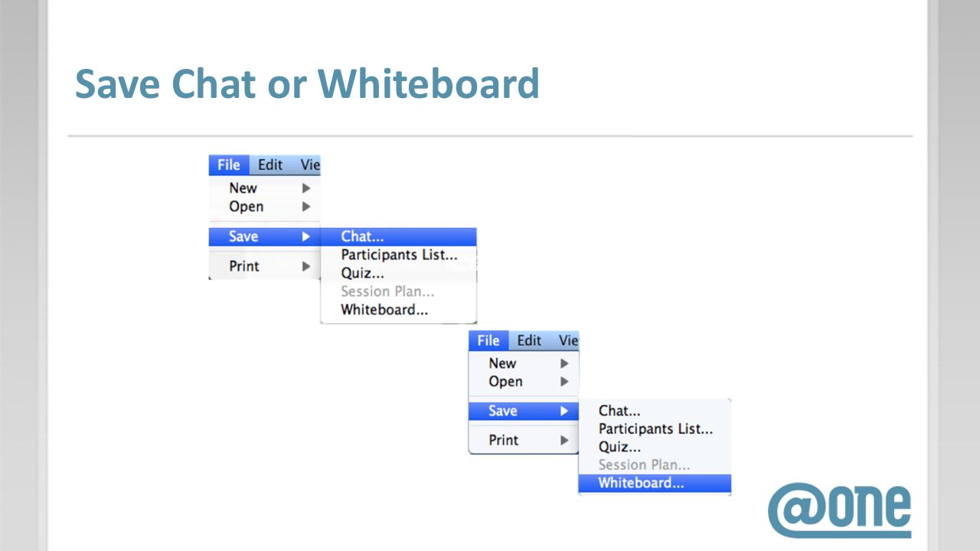980x551 pixels.
Task: Expand the Open submenu arrow in upper menu
Action: click(x=306, y=207)
